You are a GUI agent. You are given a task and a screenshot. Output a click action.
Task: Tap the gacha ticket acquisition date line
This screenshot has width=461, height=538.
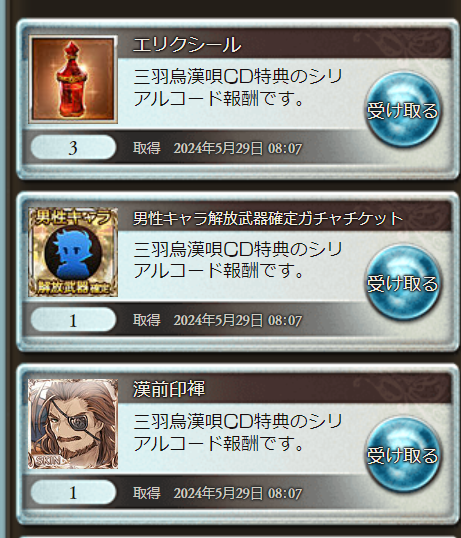tap(218, 320)
